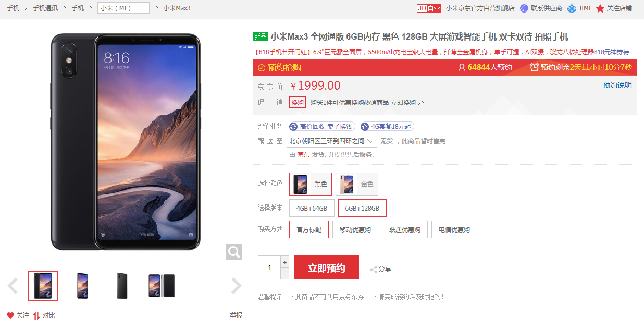
Task: Open 预约说明 link
Action: tap(617, 85)
